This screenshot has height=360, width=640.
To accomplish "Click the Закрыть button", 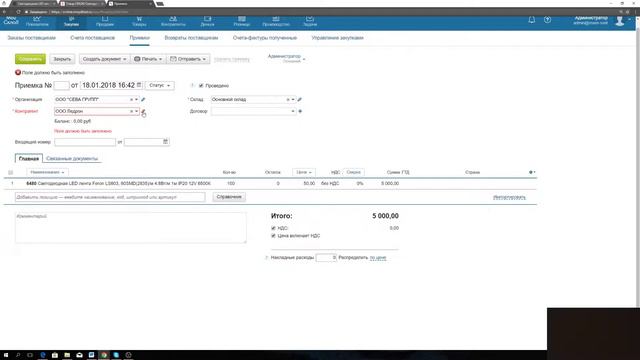I will tap(62, 59).
